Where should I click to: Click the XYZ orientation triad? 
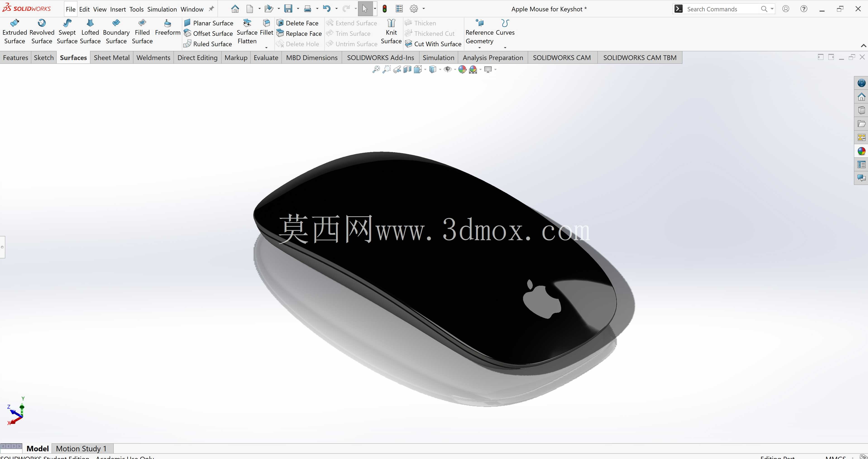[16, 411]
